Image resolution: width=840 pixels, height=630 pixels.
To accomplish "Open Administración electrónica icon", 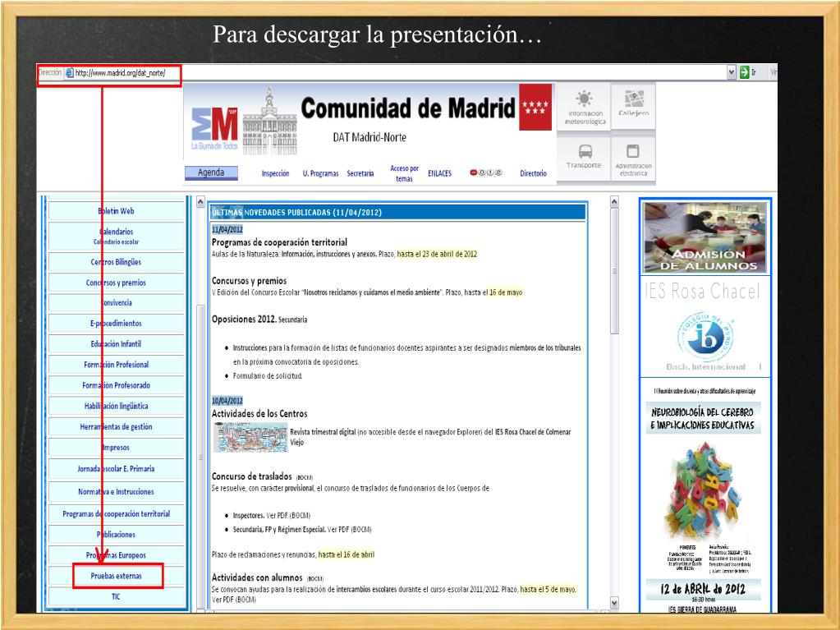I will [633, 151].
